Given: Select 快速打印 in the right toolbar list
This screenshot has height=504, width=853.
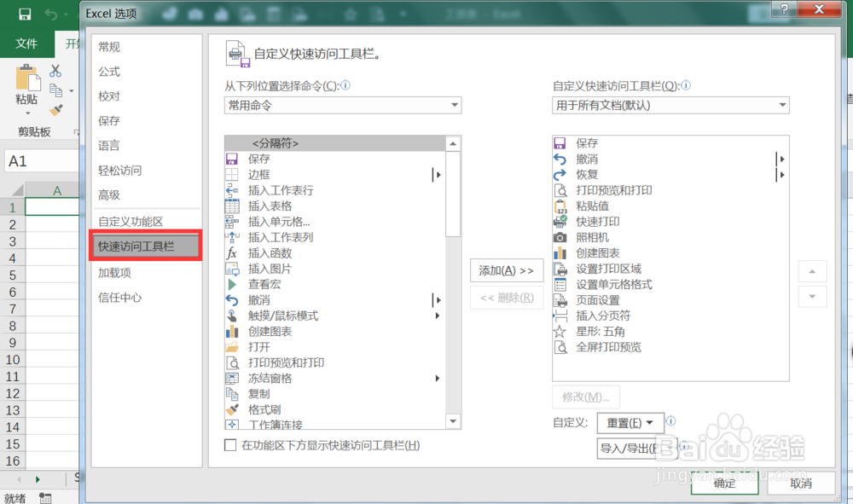Looking at the screenshot, I should tap(670, 222).
